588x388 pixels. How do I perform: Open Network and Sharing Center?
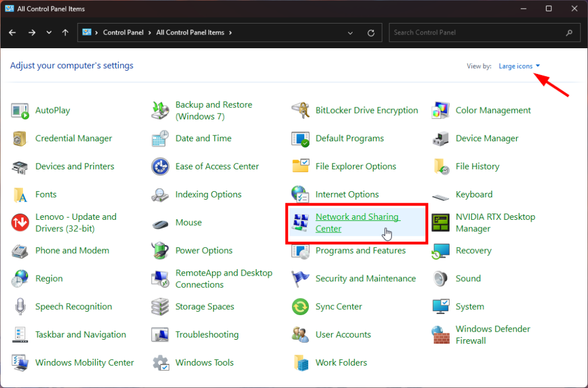pos(357,223)
